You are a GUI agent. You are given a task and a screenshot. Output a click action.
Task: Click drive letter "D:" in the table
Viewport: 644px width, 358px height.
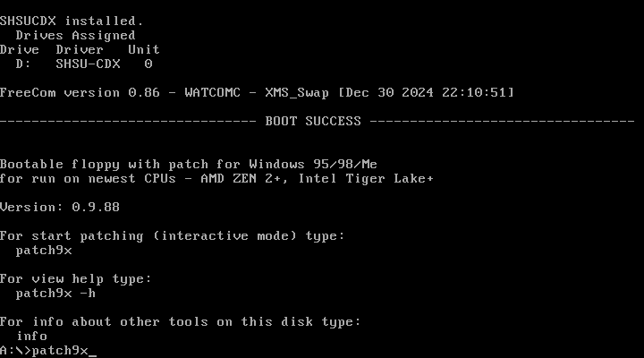pyautogui.click(x=24, y=64)
